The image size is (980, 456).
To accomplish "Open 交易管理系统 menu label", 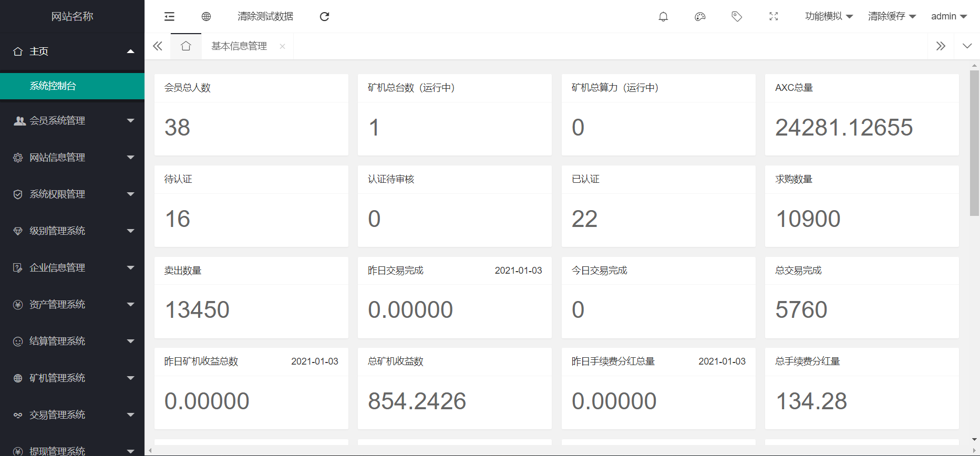I will click(x=57, y=415).
